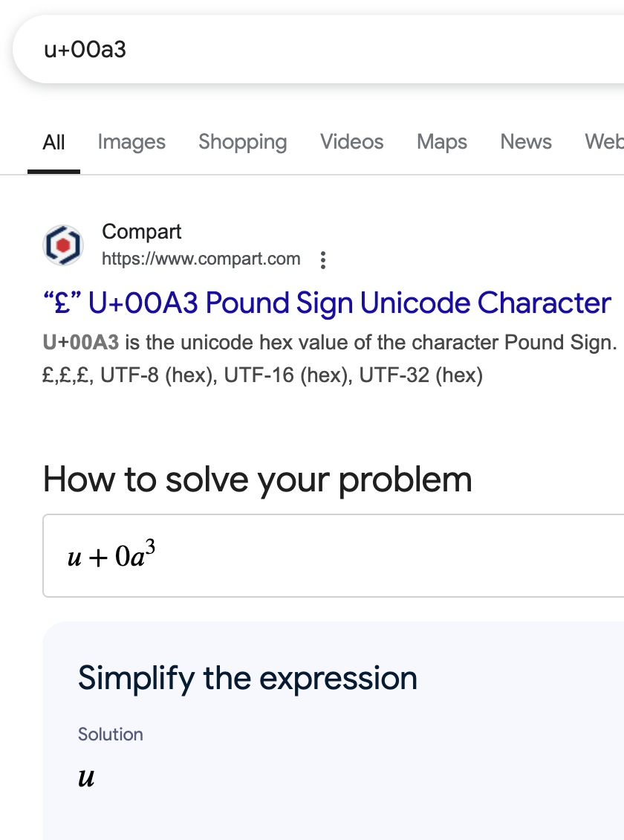The width and height of the screenshot is (624, 840).
Task: Switch to the Maps tab
Action: (441, 143)
